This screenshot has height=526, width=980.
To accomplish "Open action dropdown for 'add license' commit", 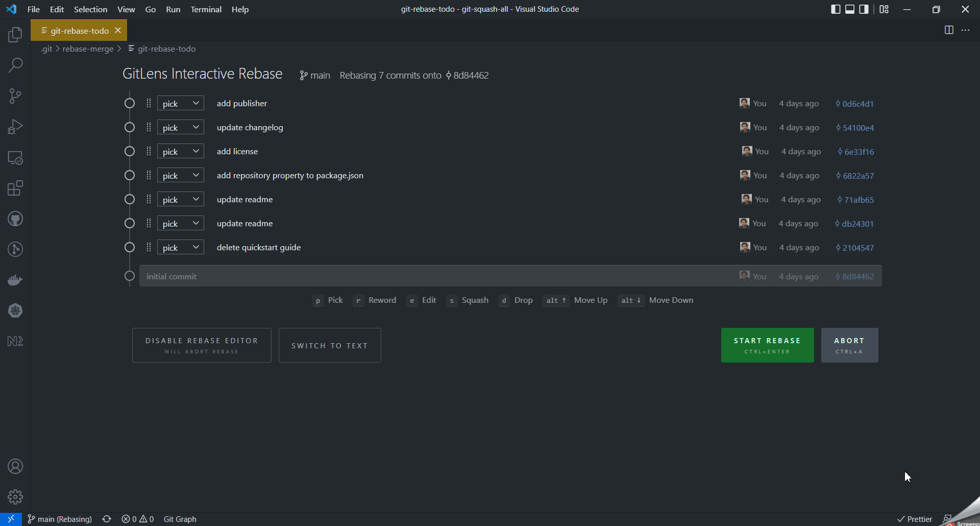I will pyautogui.click(x=180, y=151).
